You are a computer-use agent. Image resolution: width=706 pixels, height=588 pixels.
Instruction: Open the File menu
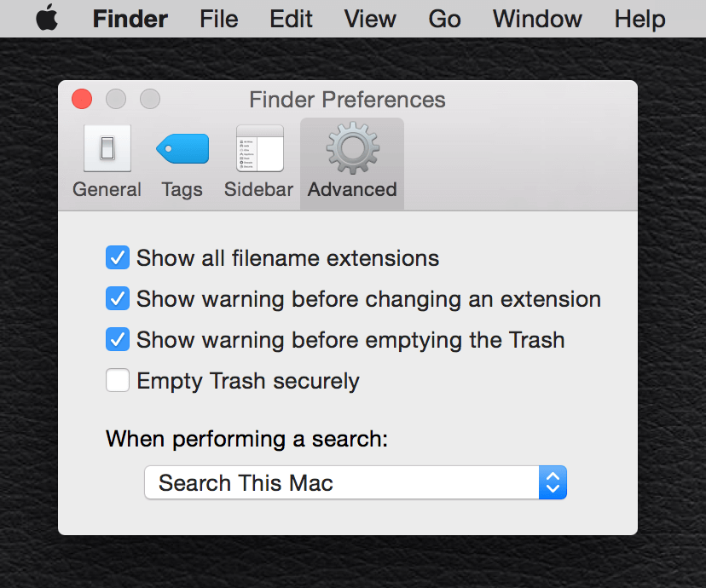tap(219, 19)
